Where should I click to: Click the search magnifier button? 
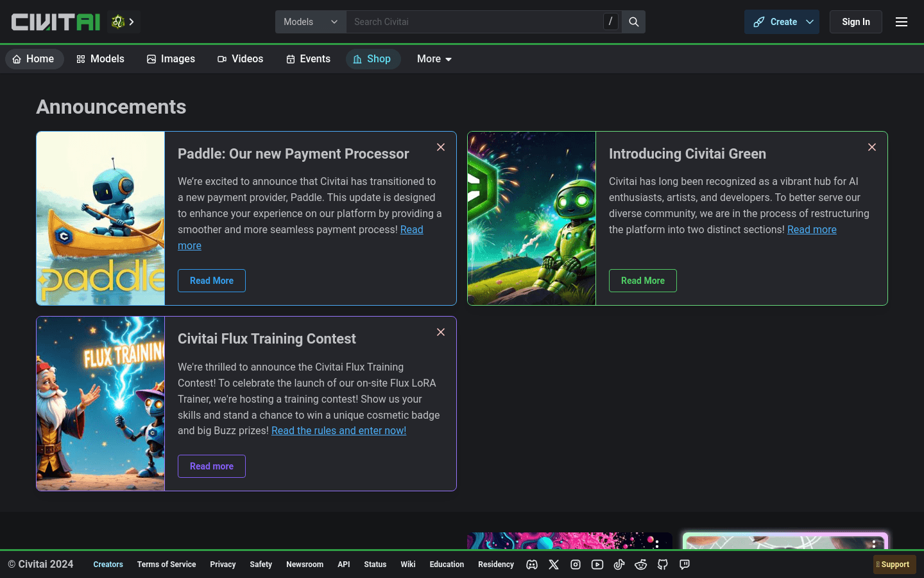click(x=633, y=22)
